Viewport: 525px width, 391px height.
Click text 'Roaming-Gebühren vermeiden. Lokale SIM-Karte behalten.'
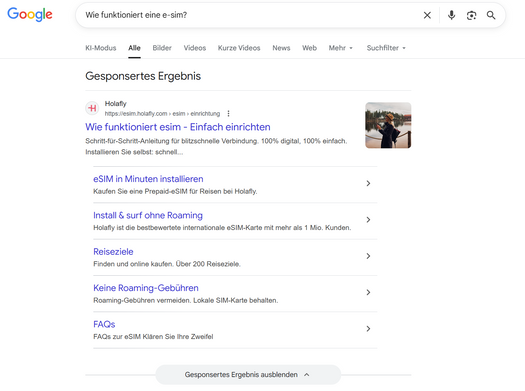(185, 300)
